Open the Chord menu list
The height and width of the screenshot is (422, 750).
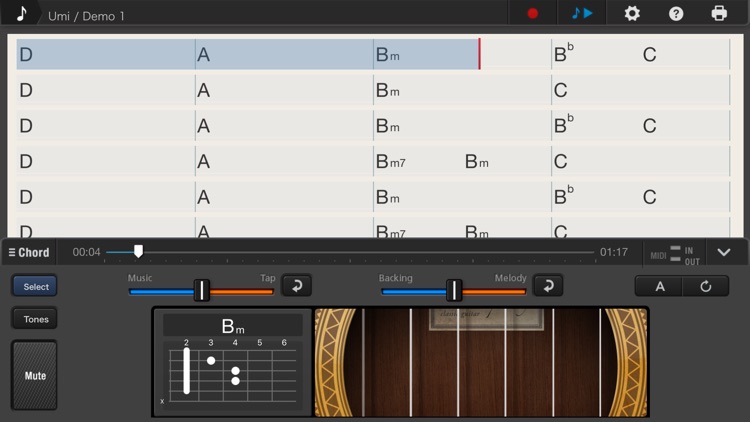[29, 252]
